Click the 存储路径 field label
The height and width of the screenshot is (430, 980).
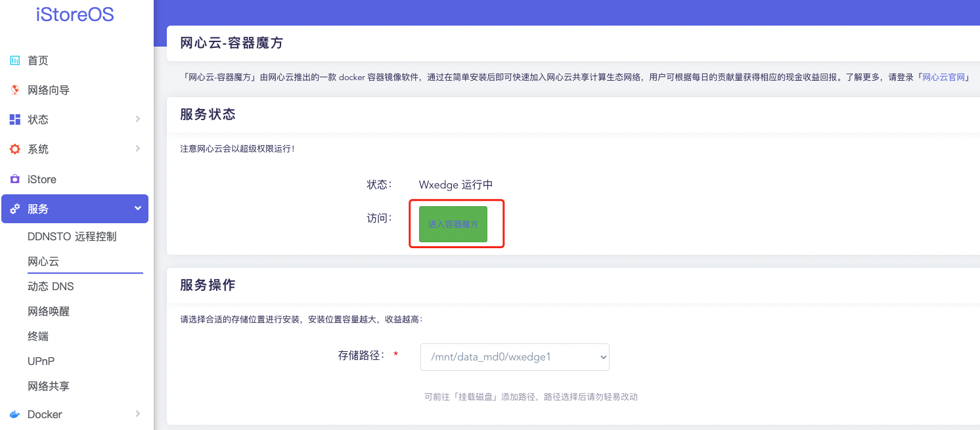[361, 356]
